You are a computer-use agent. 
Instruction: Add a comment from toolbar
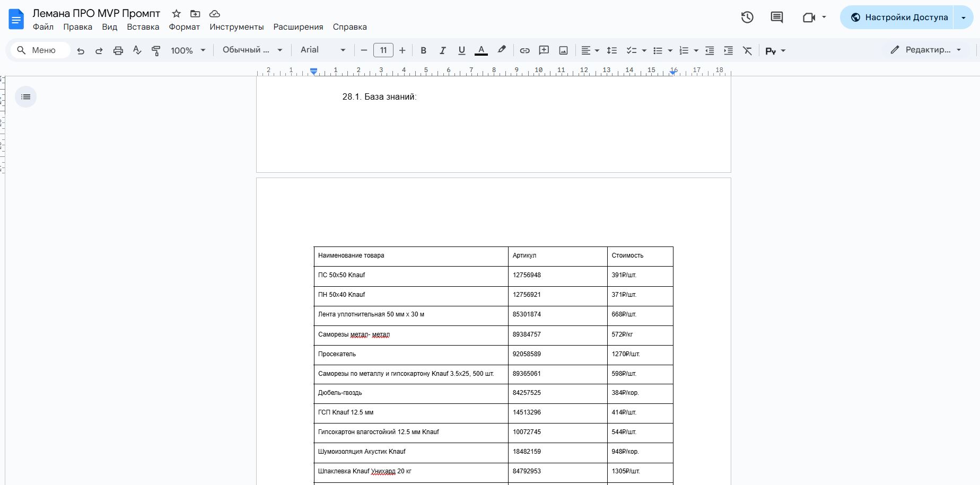[x=544, y=50]
